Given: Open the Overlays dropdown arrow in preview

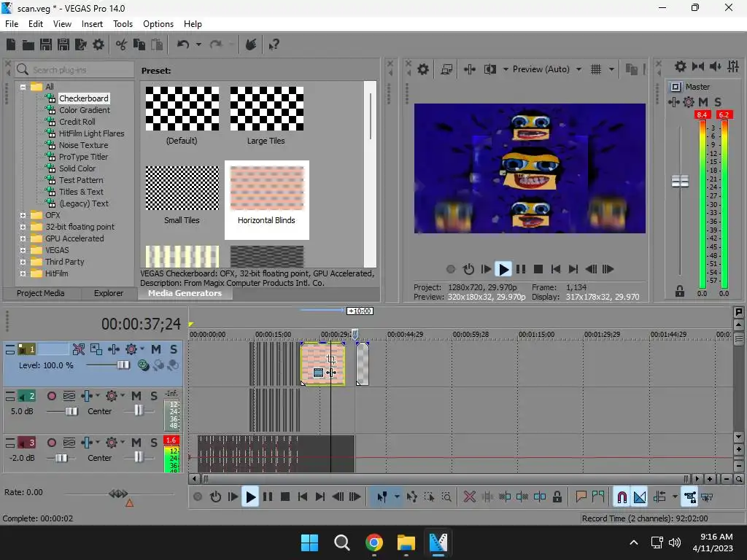Looking at the screenshot, I should (611, 69).
